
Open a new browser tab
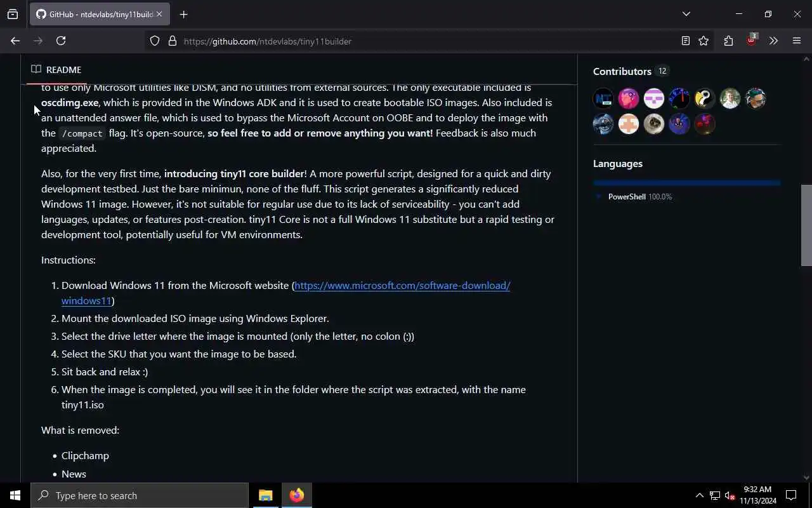[183, 14]
